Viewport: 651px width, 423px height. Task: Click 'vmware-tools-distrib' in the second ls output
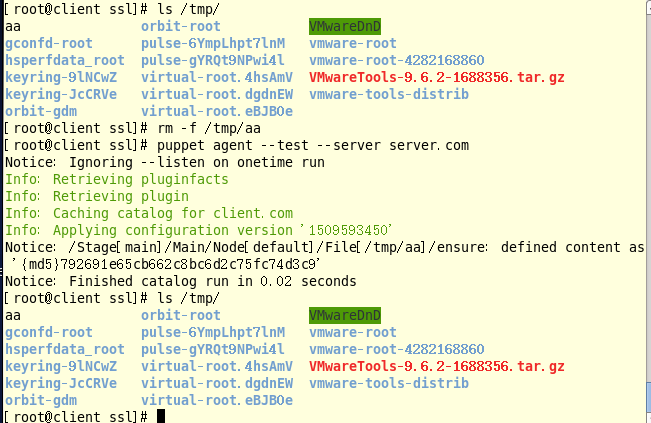[389, 384]
